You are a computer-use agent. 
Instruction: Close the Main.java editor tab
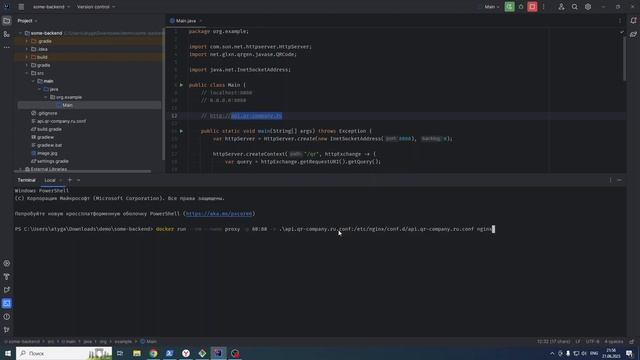(x=201, y=21)
